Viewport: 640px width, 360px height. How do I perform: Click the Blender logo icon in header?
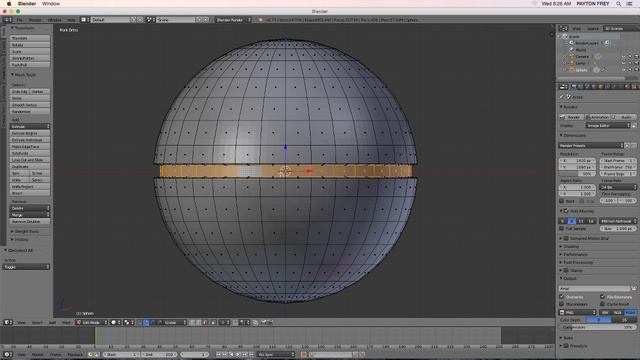260,20
